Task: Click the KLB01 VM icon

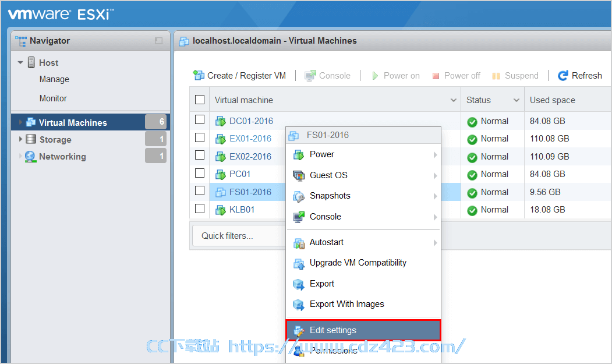Action: pos(221,210)
